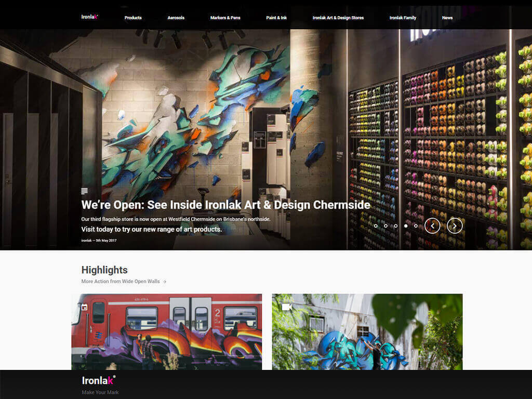The width and height of the screenshot is (532, 399).
Task: Click the article lines icon above the headline
Action: click(85, 191)
